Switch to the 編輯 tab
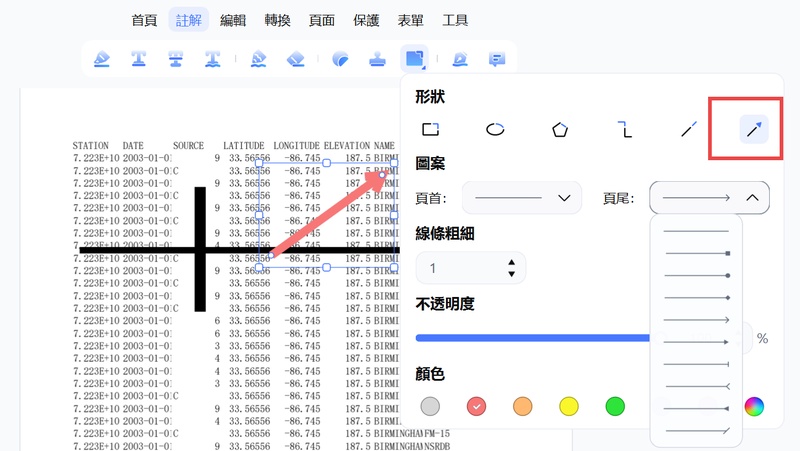This screenshot has height=451, width=800. 233,20
